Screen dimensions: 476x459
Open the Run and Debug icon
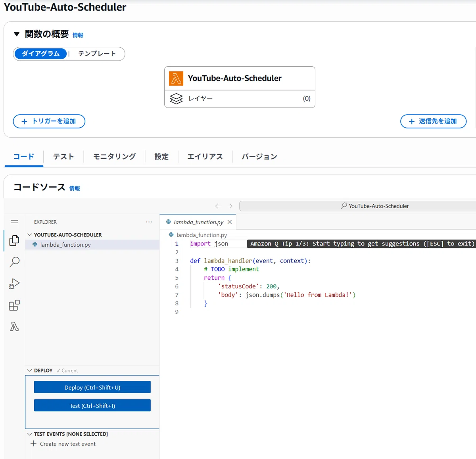[x=14, y=284]
